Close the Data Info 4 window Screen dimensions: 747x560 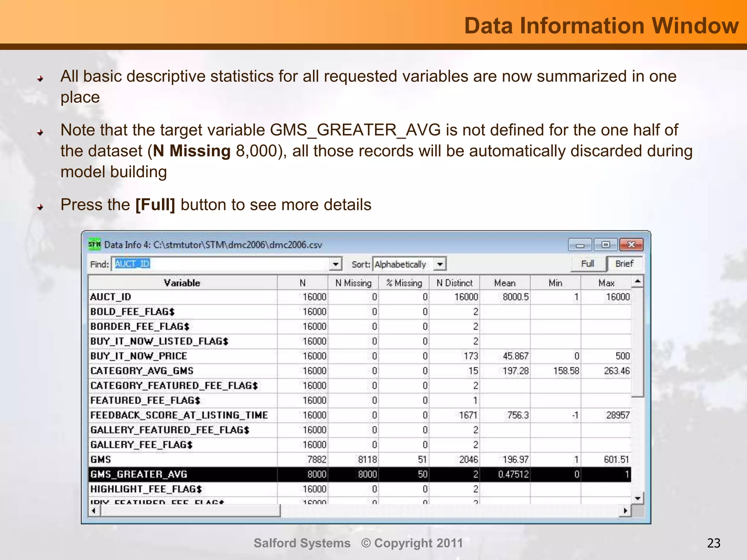click(x=631, y=245)
